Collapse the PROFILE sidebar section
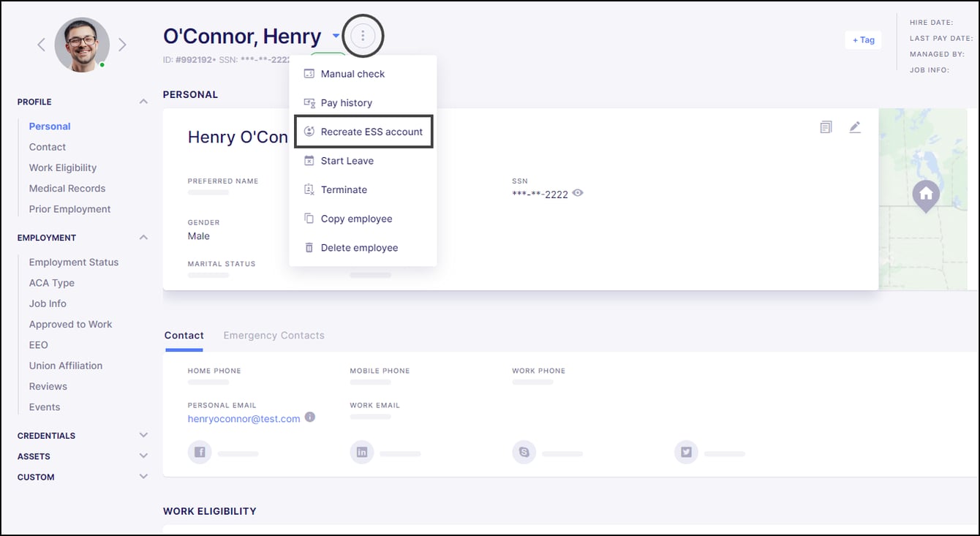The width and height of the screenshot is (980, 536). point(143,102)
